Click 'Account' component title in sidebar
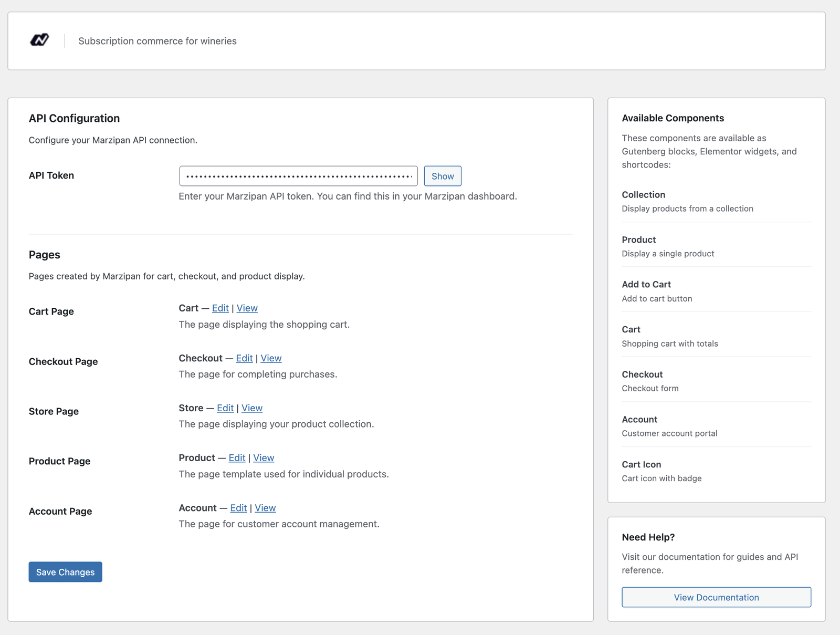The width and height of the screenshot is (840, 635). pos(639,420)
